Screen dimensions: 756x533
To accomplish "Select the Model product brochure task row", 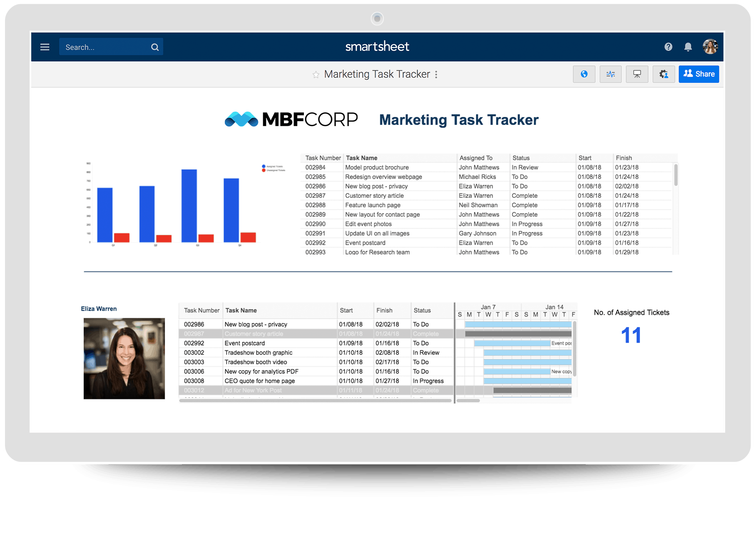I will [x=377, y=167].
